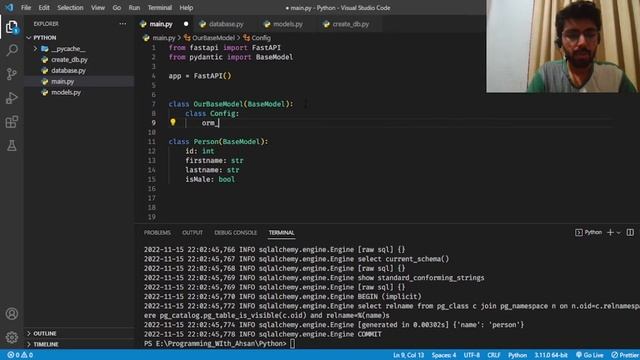Click the errors and warnings status indicator
This screenshot has width=640, height=360.
click(x=20, y=355)
